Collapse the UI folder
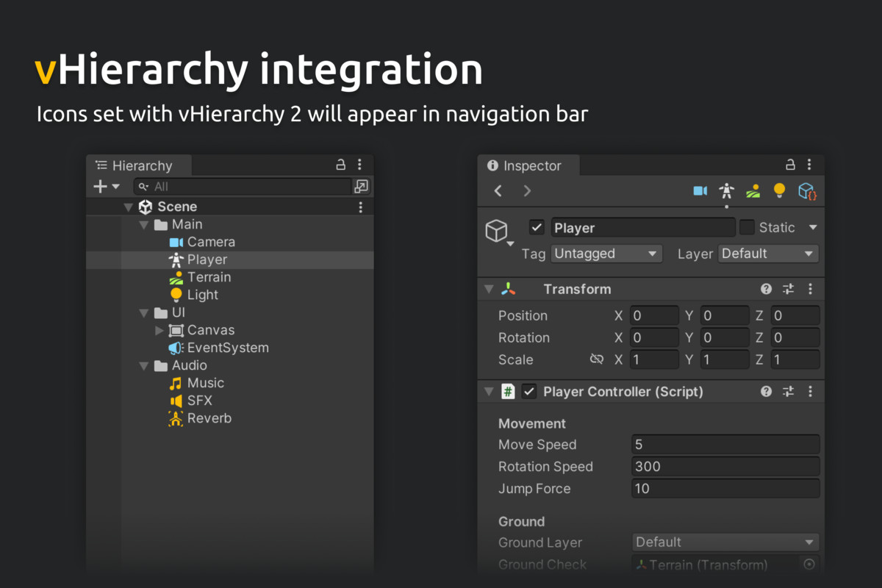The height and width of the screenshot is (588, 882). pyautogui.click(x=144, y=313)
